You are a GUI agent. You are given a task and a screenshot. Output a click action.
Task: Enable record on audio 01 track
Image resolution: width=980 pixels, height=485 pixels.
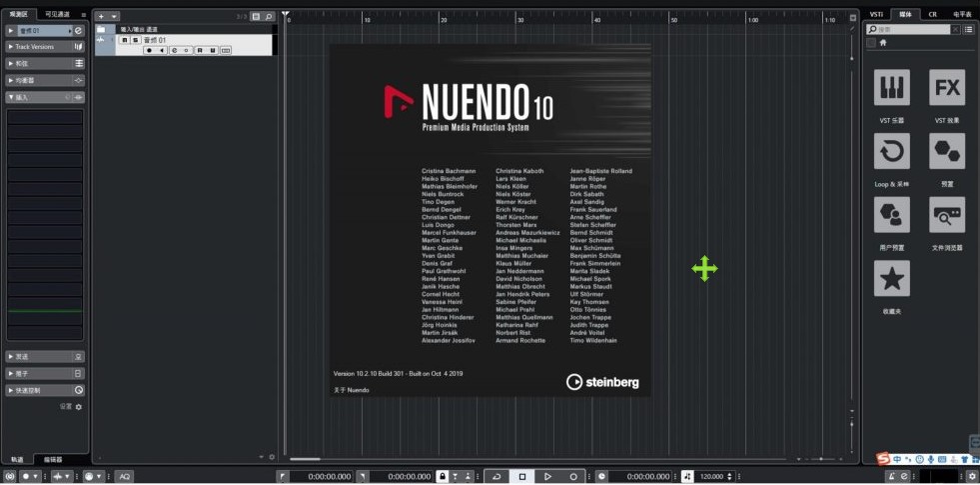150,50
